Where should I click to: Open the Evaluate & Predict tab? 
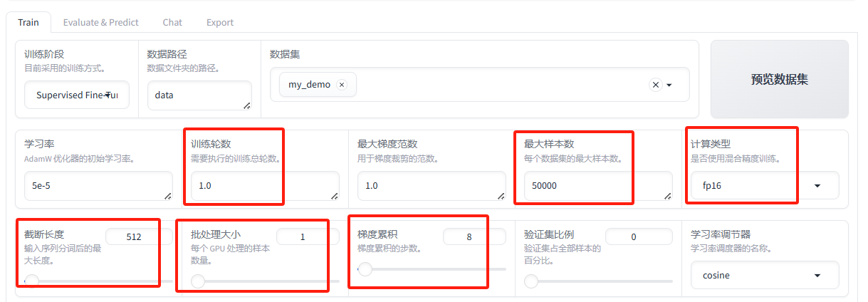tap(100, 22)
